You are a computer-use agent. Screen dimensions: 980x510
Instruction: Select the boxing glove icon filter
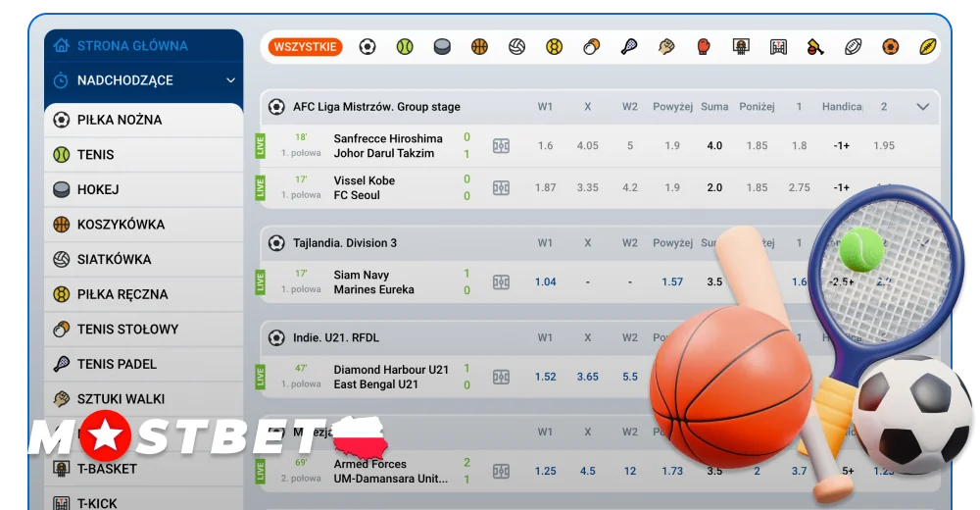click(703, 47)
